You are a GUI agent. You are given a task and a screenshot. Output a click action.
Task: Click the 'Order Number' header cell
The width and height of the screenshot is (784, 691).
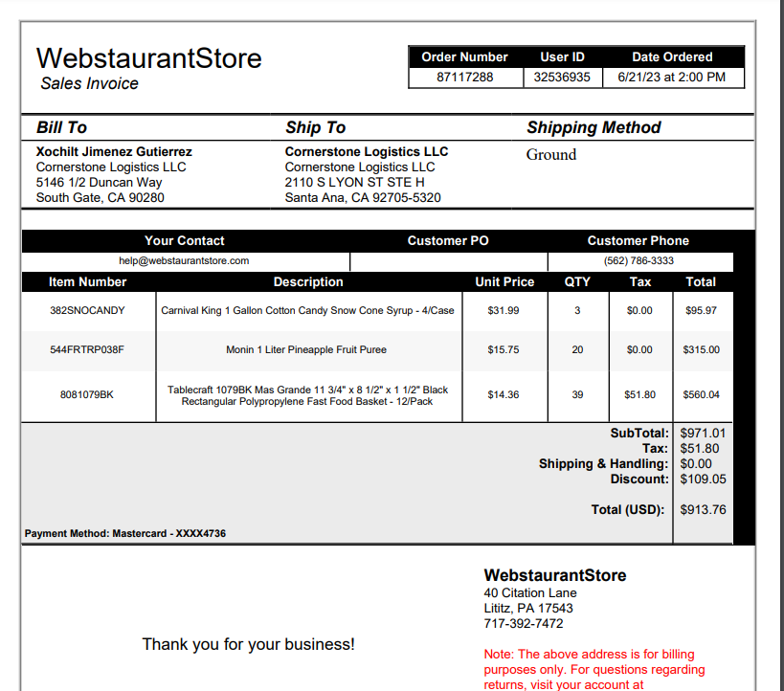464,57
